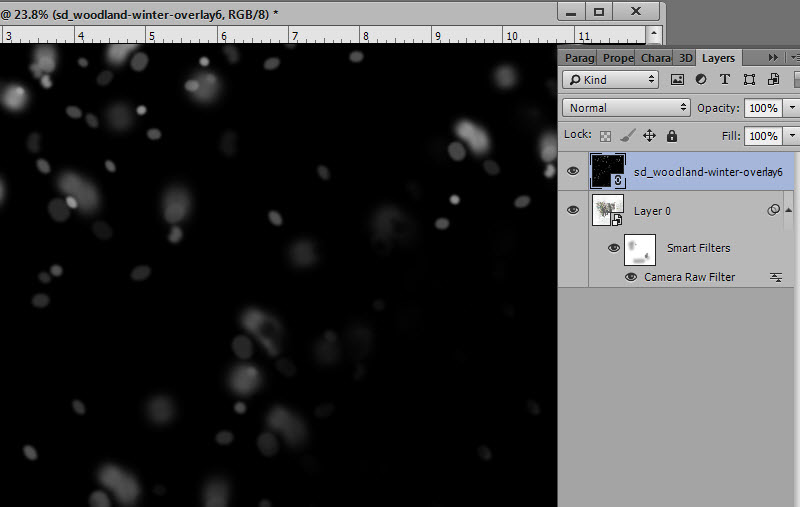Click sd_woodland-winter-overlay6 layer name
Screen dimensions: 800x507
708,172
